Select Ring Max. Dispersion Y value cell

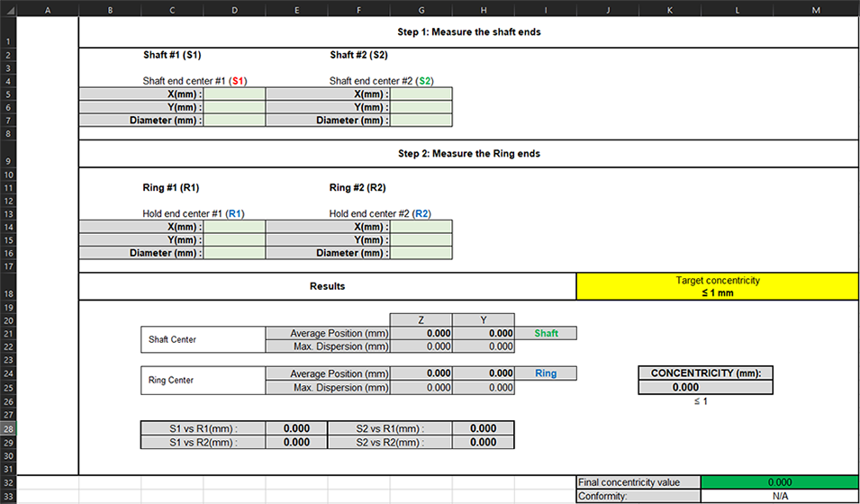coord(483,388)
